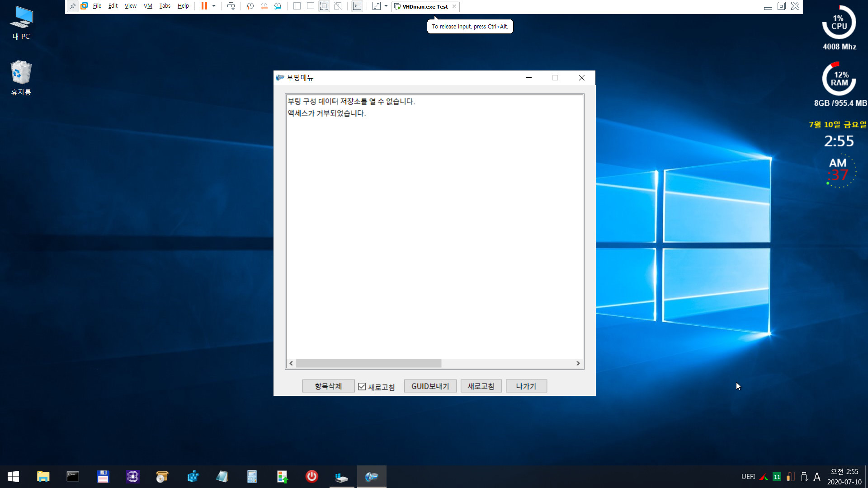The image size is (868, 488).
Task: Close the VHDman.exe Test tab
Action: pos(454,7)
